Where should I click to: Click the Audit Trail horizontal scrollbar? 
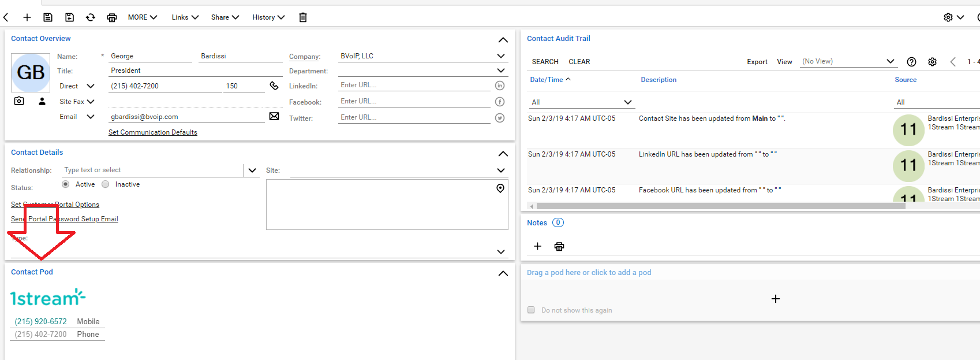click(721, 206)
